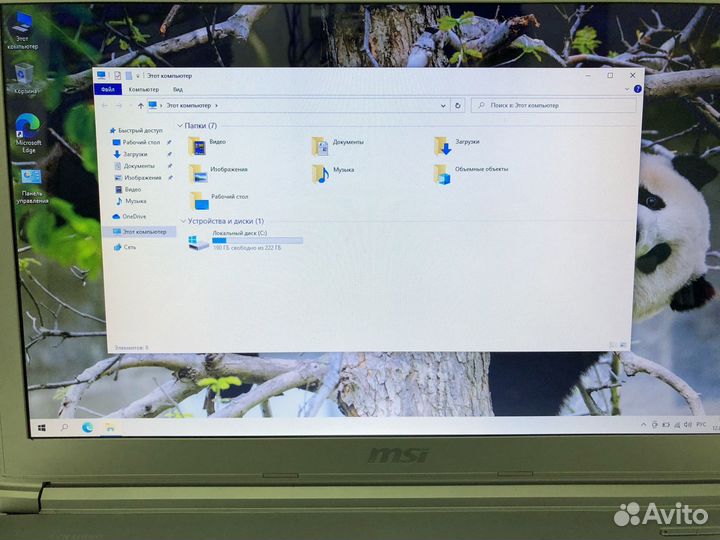This screenshot has width=720, height=540.
Task: Open the Видео folder in Папки
Action: point(207,146)
